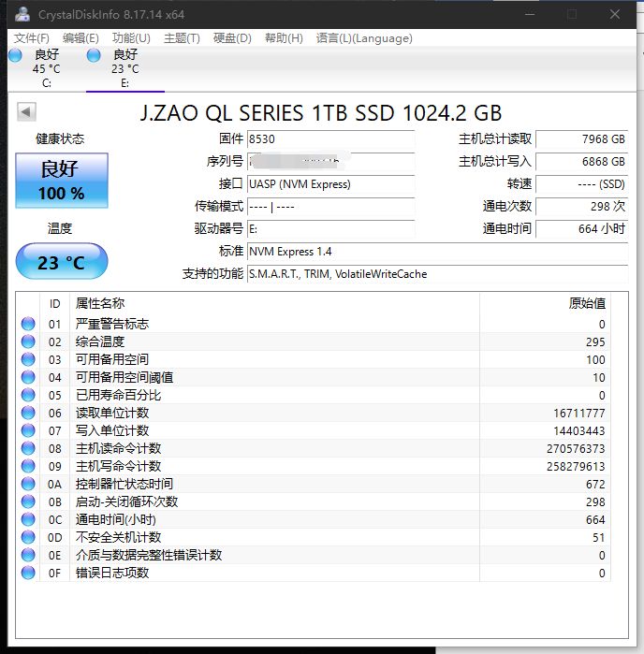Viewport: 644px width, 654px height.
Task: Click the 良好 100 % health status button
Action: point(62,181)
